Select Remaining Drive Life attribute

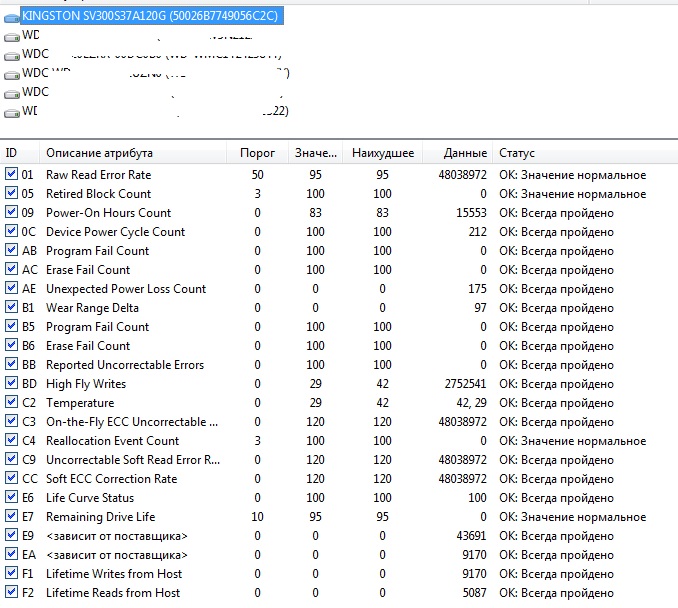(100, 517)
